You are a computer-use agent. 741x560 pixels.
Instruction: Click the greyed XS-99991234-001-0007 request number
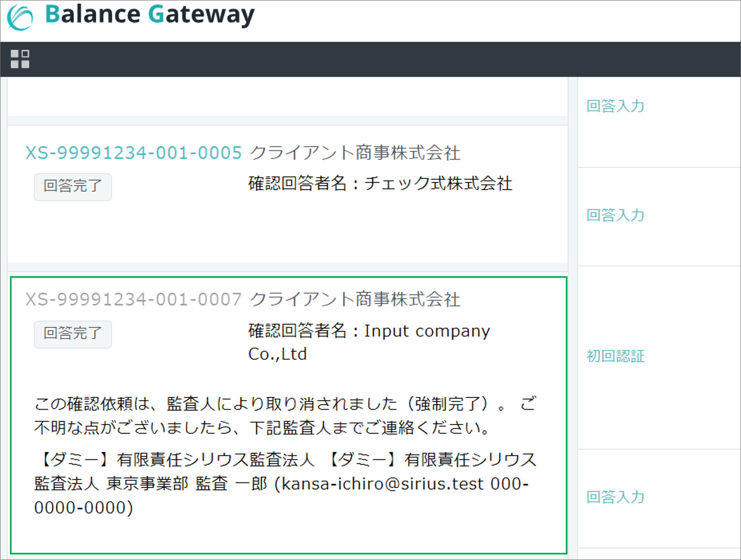point(133,299)
